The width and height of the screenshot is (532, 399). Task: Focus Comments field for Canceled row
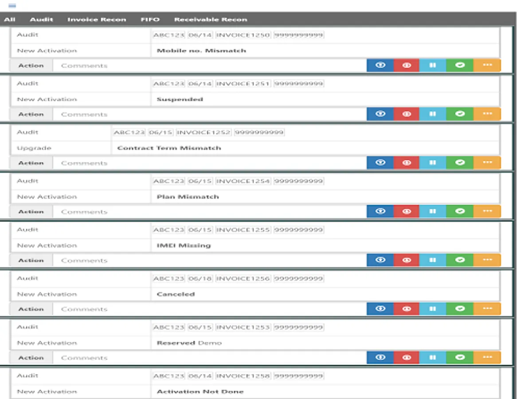click(210, 309)
